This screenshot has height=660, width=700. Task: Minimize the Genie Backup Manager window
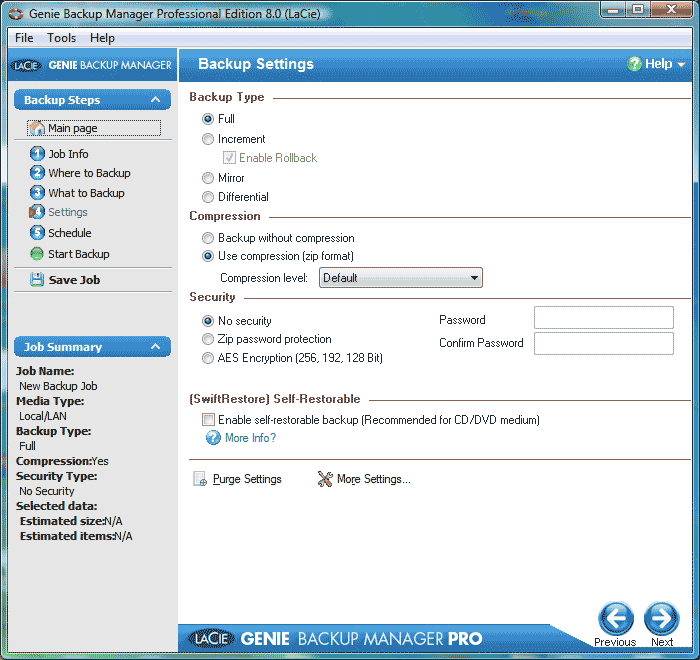pos(613,10)
